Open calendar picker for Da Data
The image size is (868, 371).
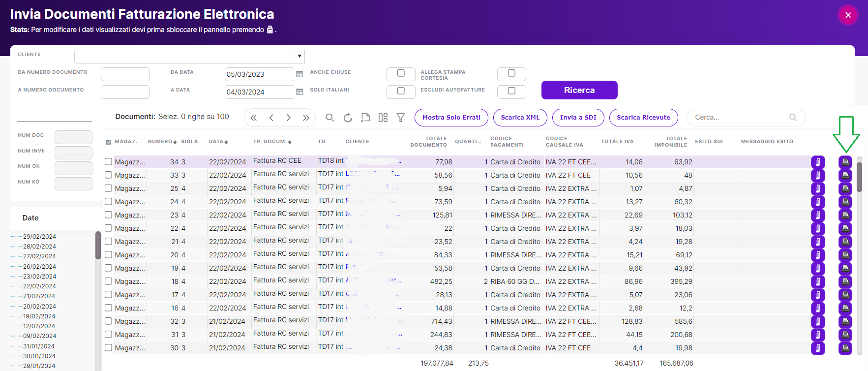299,74
